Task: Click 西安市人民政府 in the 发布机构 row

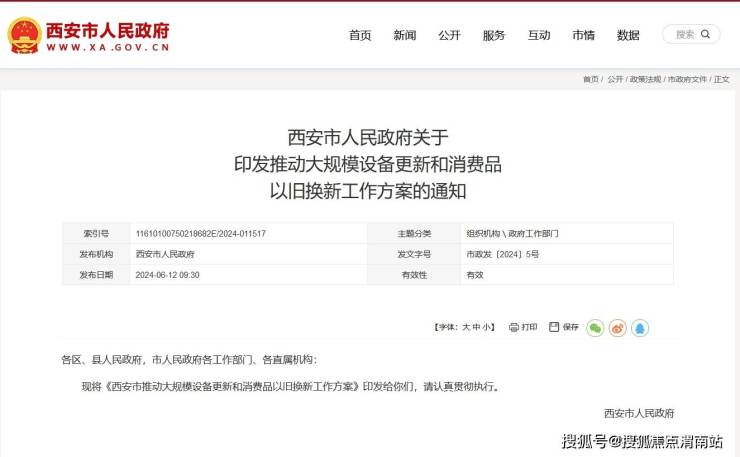Action: pos(165,254)
